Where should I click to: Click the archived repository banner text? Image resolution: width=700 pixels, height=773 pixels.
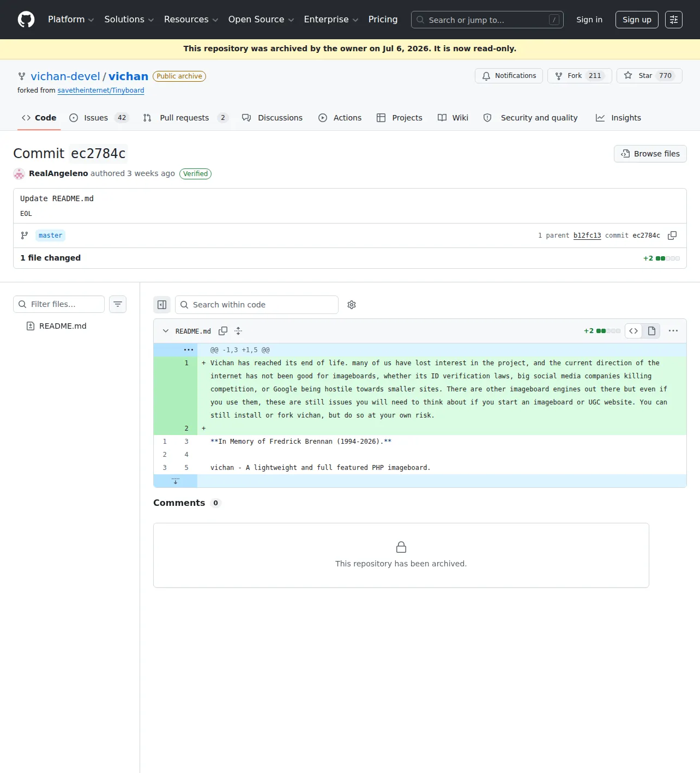(x=350, y=49)
